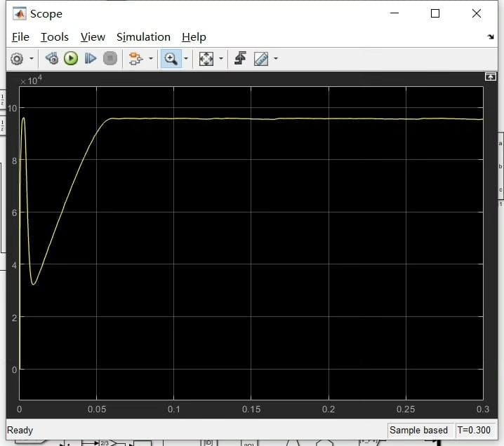Expand the Highlight Block dropdown arrow

coord(151,59)
